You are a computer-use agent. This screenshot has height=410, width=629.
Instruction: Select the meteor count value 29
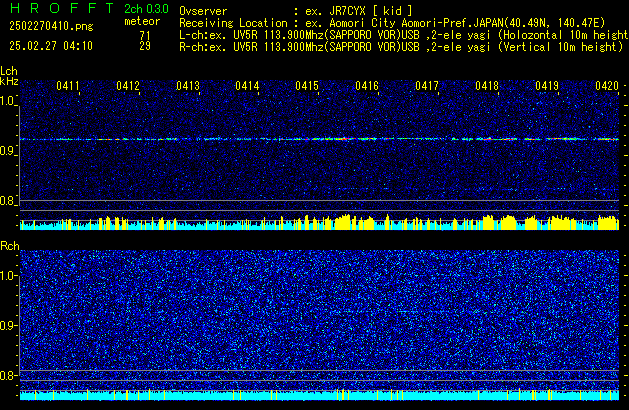[145, 46]
